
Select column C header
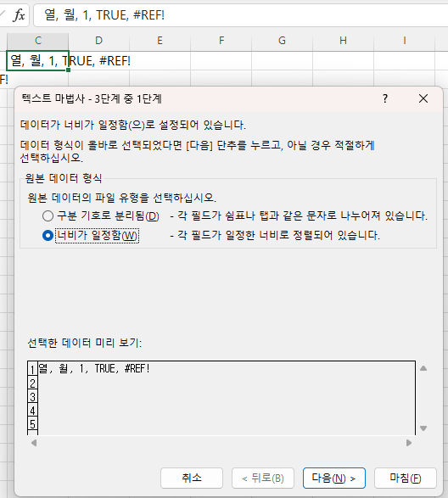click(x=38, y=41)
